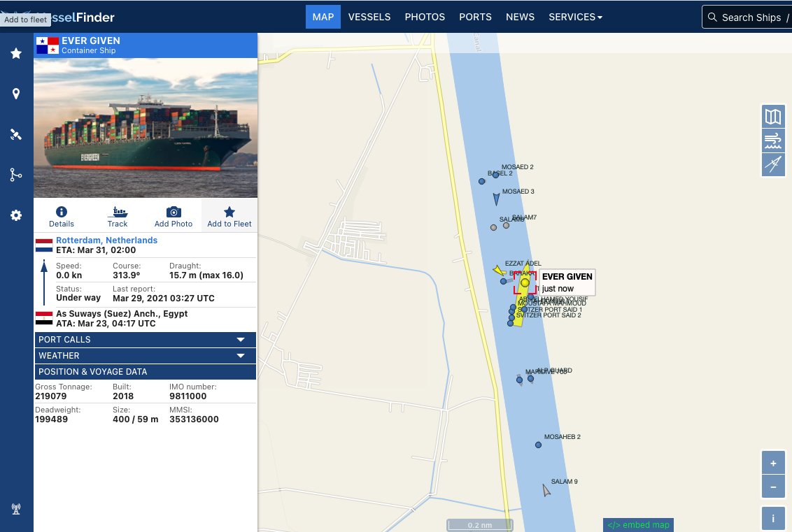
Task: Click IMO number 9811000
Action: (x=188, y=396)
